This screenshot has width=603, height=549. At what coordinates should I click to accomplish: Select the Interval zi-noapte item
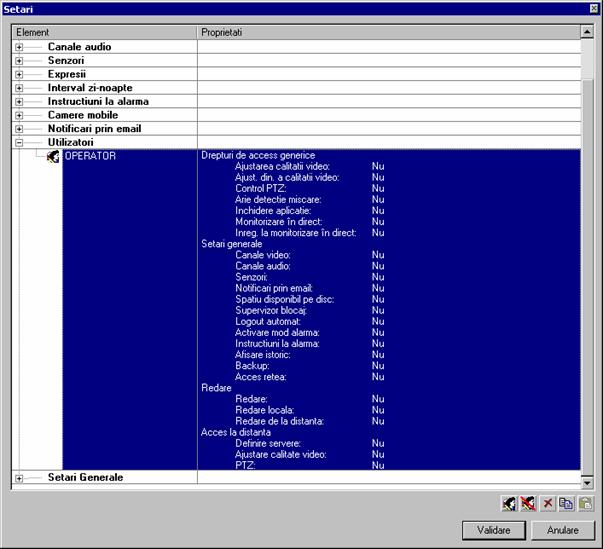coord(89,88)
